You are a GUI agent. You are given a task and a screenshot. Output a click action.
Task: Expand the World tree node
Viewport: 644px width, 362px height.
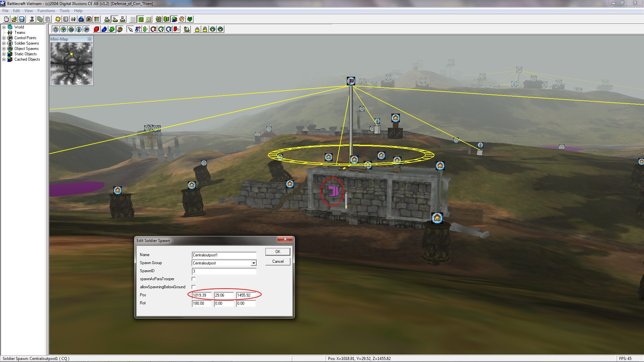(x=4, y=27)
